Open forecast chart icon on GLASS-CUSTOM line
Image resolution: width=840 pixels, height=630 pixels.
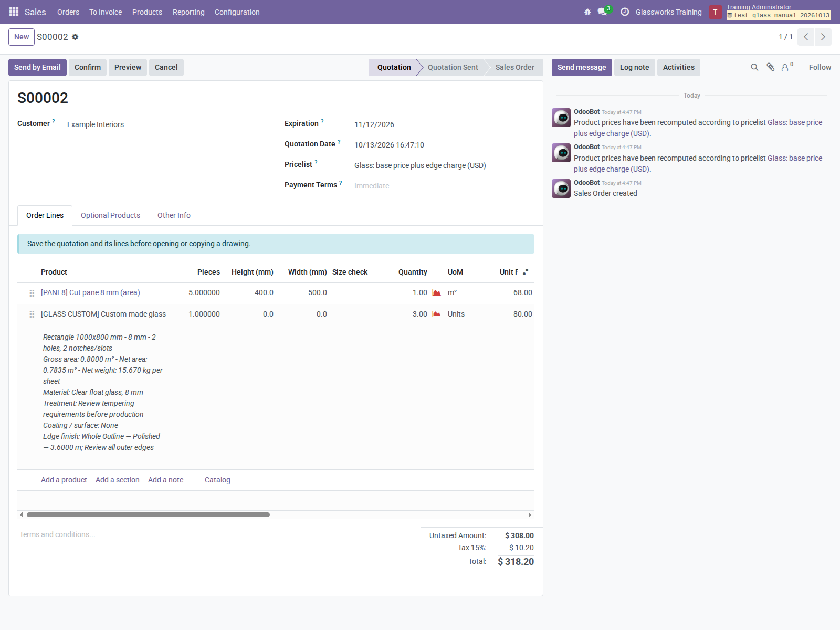(436, 314)
